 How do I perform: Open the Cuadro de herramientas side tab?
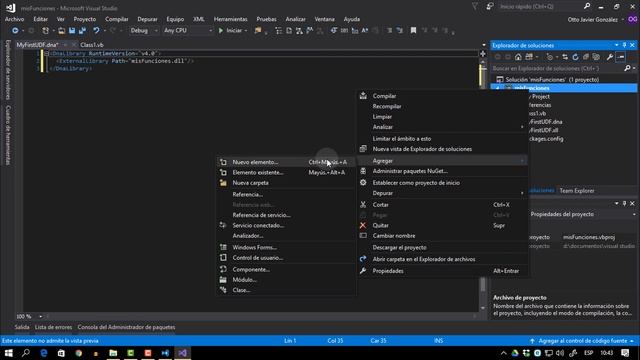point(8,135)
